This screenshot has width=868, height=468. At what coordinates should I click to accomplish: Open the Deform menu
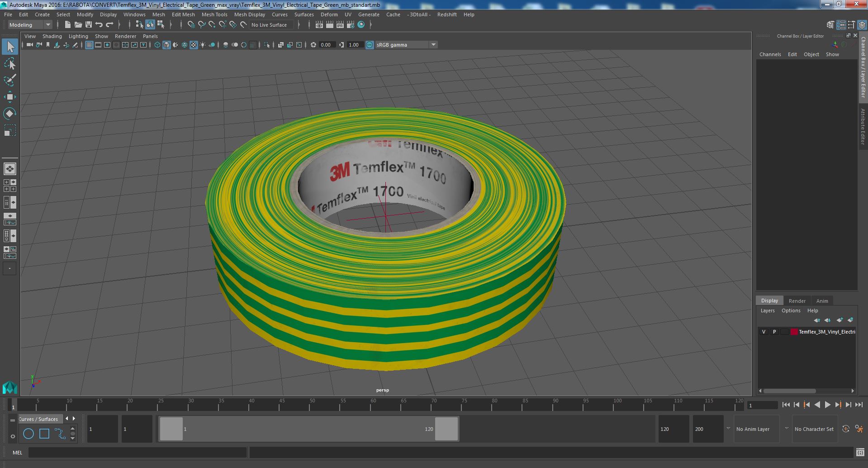(x=329, y=14)
